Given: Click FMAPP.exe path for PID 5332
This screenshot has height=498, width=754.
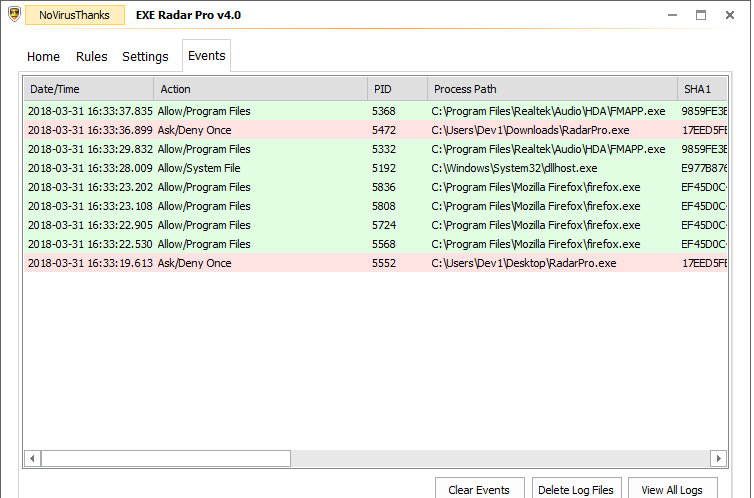Looking at the screenshot, I should [x=548, y=149].
